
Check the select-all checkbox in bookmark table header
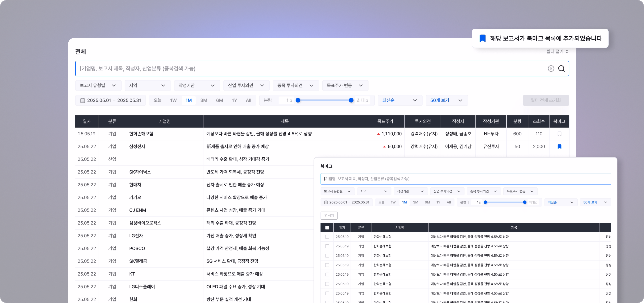click(x=327, y=227)
